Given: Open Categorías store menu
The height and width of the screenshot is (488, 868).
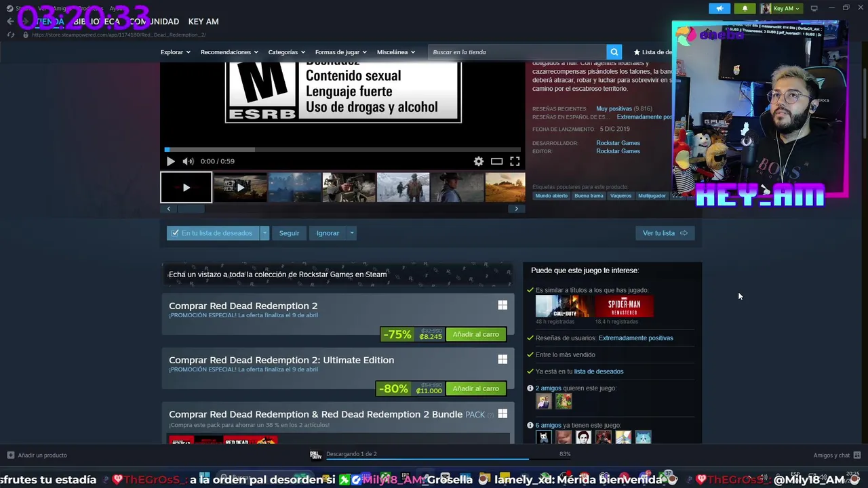Looking at the screenshot, I should tap(286, 52).
